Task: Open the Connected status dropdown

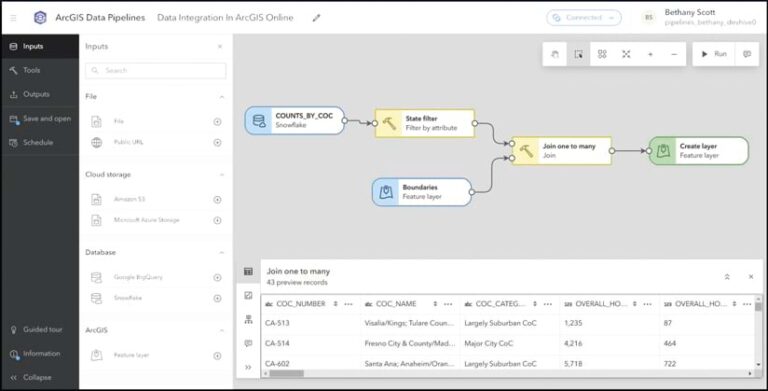Action: coord(584,18)
